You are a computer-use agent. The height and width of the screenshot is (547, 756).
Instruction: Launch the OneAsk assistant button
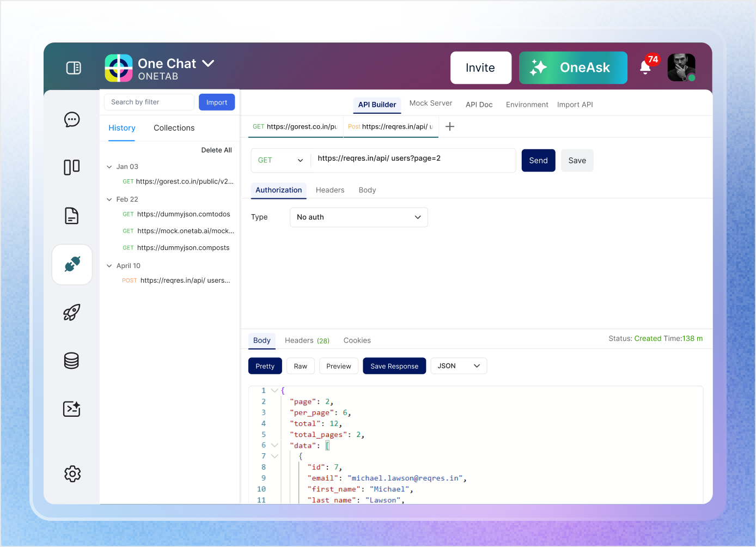click(573, 68)
